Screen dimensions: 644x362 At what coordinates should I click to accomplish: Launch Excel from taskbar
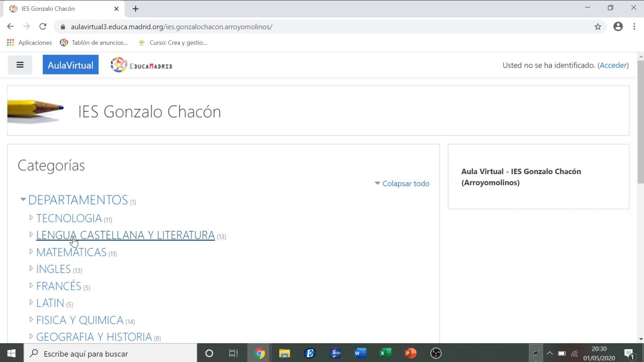pos(385,353)
